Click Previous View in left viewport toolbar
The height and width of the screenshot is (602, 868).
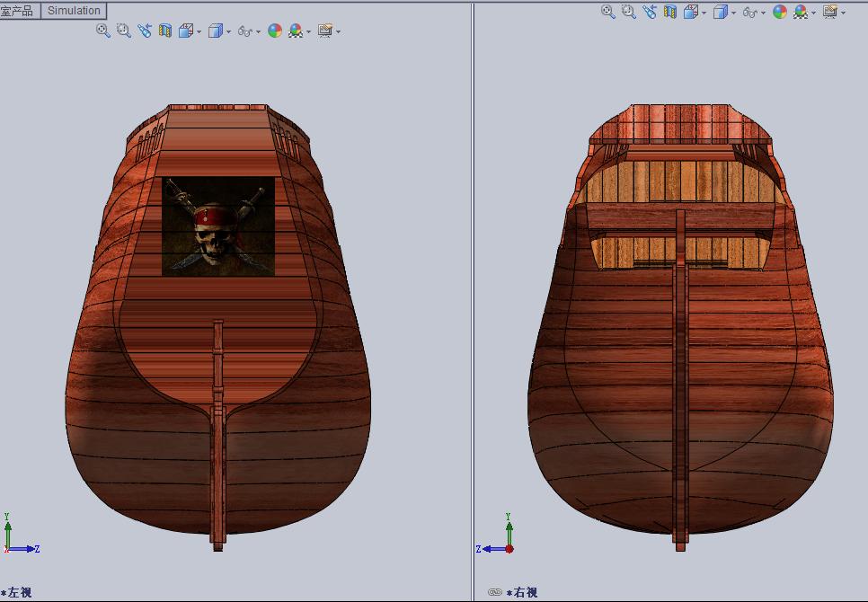pyautogui.click(x=145, y=31)
